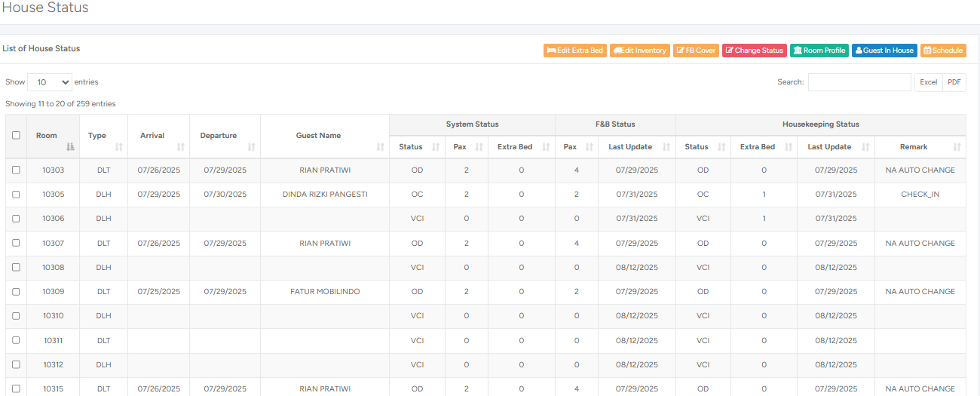This screenshot has height=396, width=980.
Task: Open Edit Inventory
Action: 640,51
